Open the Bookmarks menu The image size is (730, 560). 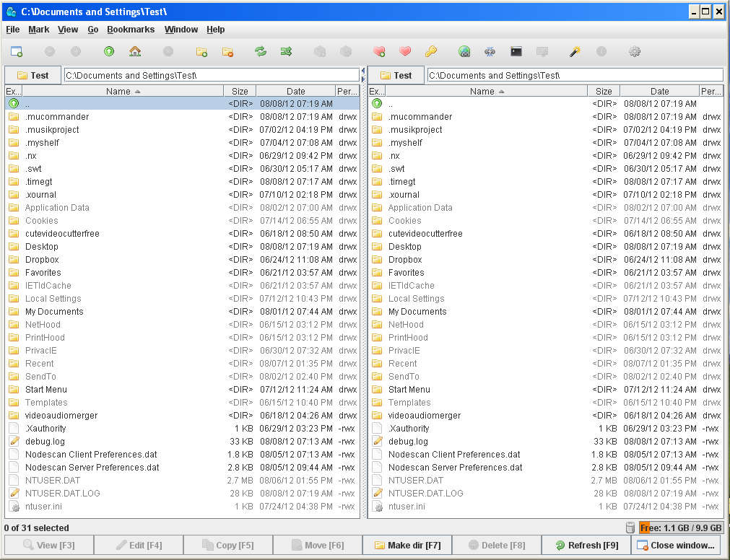pyautogui.click(x=131, y=30)
